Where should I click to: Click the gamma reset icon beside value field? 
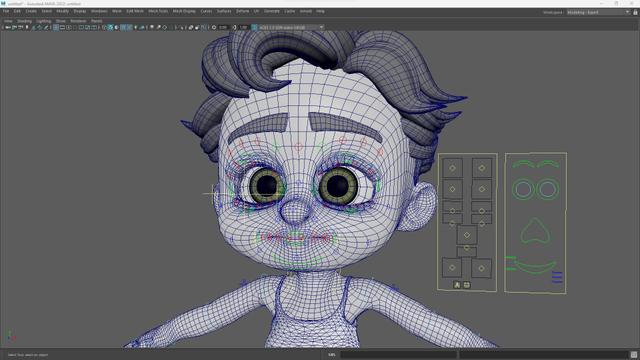click(x=235, y=27)
